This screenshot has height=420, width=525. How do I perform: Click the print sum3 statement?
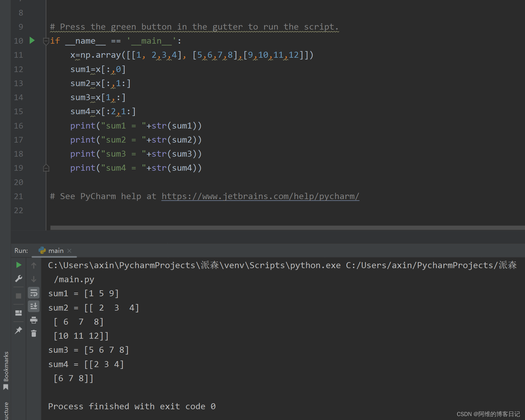pyautogui.click(x=136, y=154)
